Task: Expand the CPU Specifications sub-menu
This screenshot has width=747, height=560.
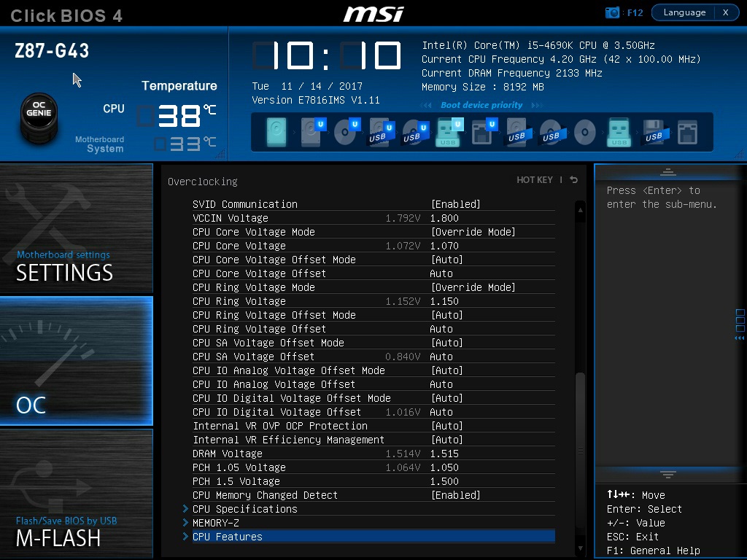Action: tap(373, 509)
